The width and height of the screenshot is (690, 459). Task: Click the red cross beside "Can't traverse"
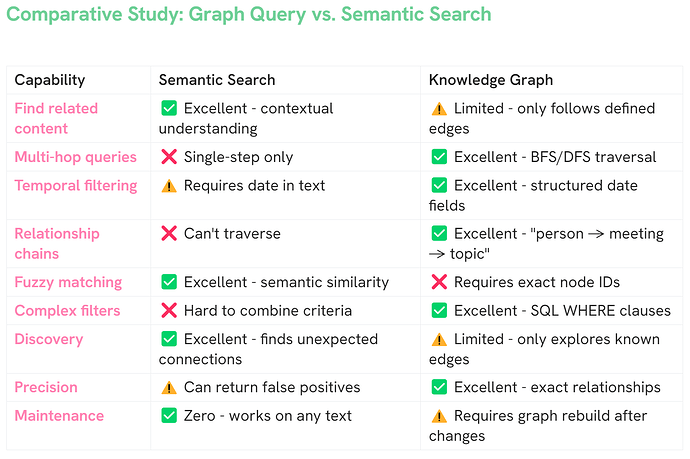point(169,234)
